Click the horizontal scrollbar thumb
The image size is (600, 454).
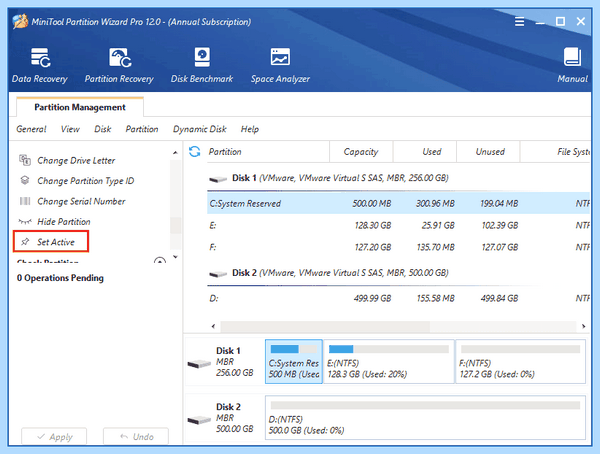pyautogui.click(x=325, y=326)
